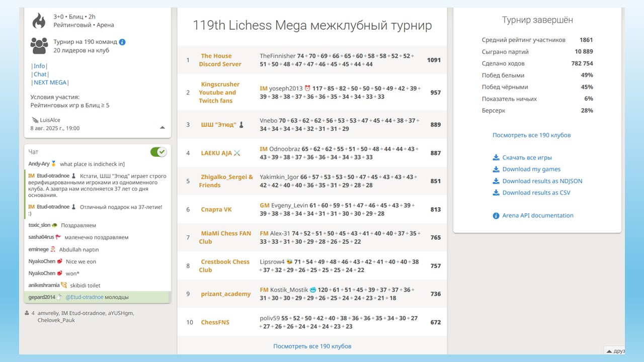Click info icon beside Arena API documentation

pyautogui.click(x=496, y=216)
